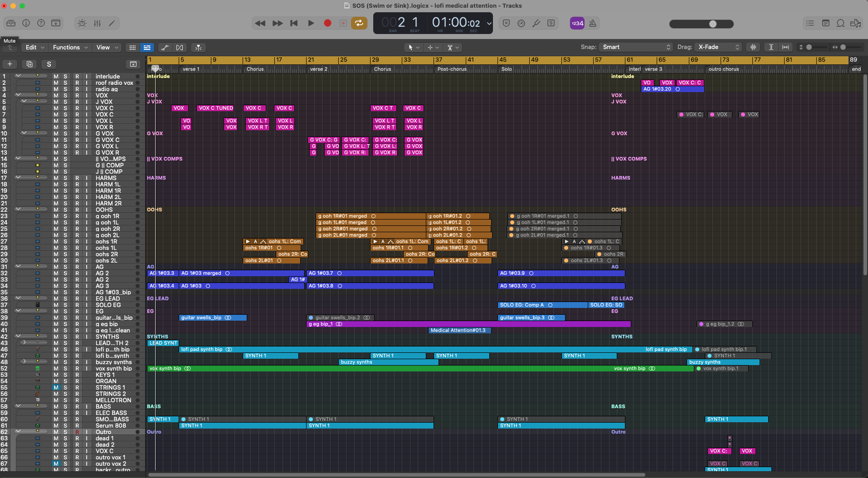
Task: Click the red Record button
Action: pyautogui.click(x=327, y=23)
